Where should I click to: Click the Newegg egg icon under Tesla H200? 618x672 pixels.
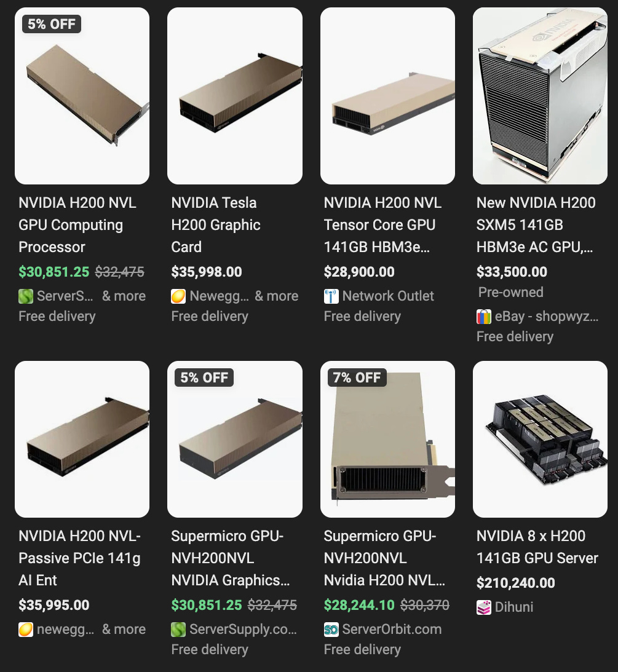pyautogui.click(x=178, y=296)
